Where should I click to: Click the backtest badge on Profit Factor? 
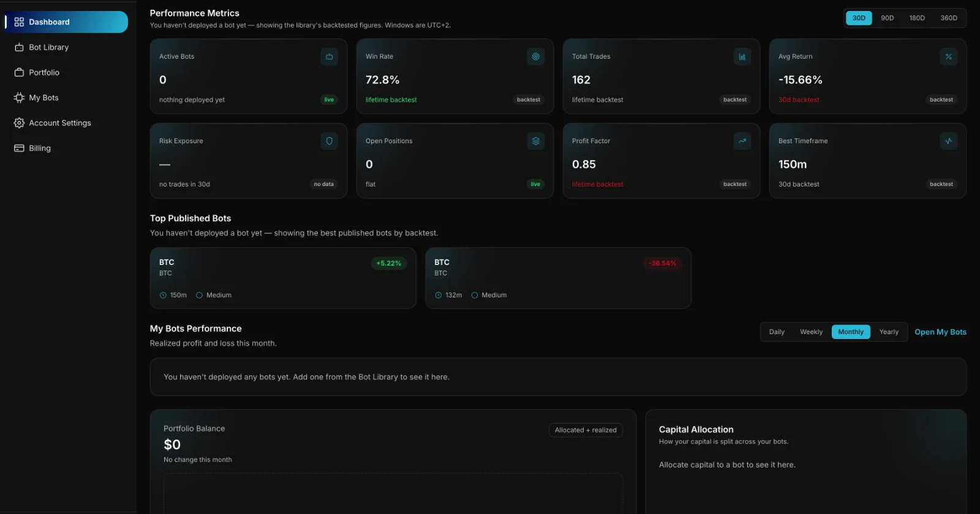coord(735,184)
